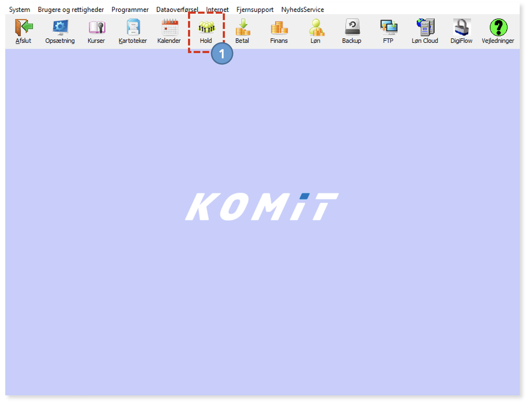Open the Hold module
The image size is (532, 402).
(x=206, y=31)
